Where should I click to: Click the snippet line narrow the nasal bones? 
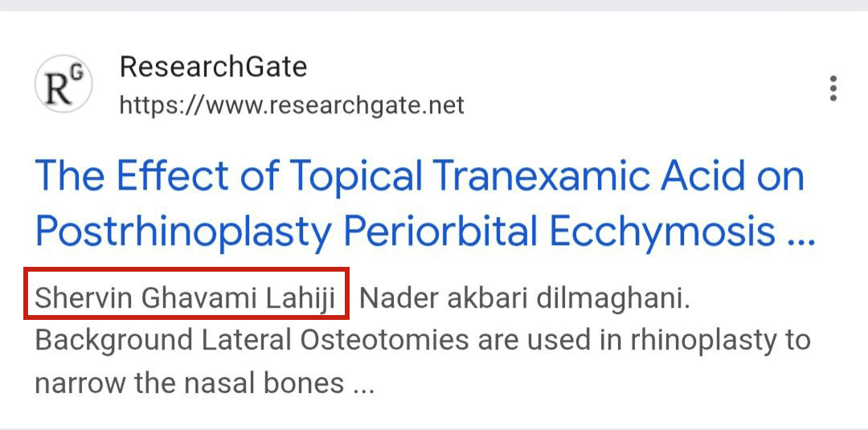pyautogui.click(x=205, y=383)
